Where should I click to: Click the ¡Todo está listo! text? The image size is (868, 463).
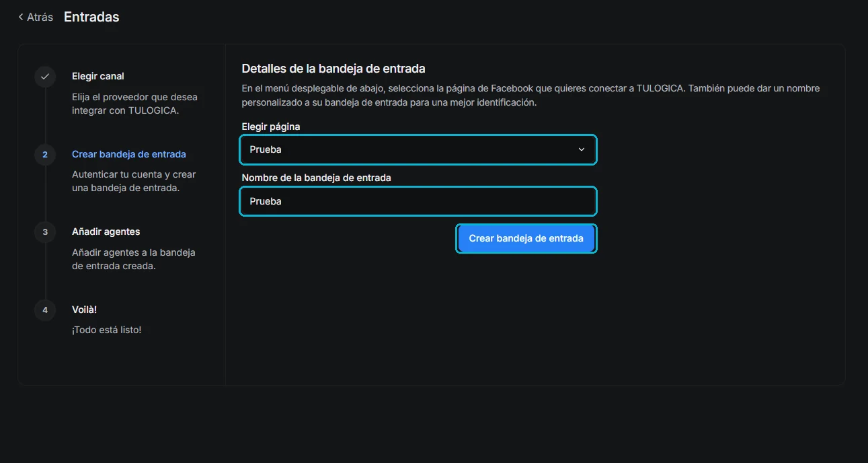107,330
